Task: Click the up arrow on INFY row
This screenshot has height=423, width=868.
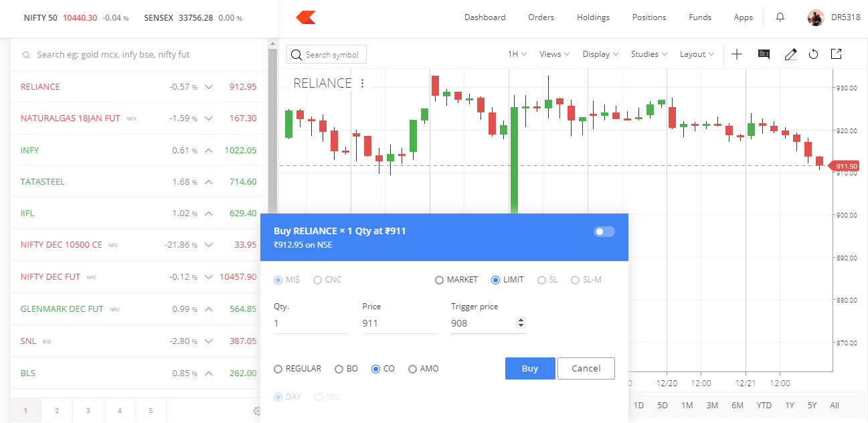Action: 209,151
